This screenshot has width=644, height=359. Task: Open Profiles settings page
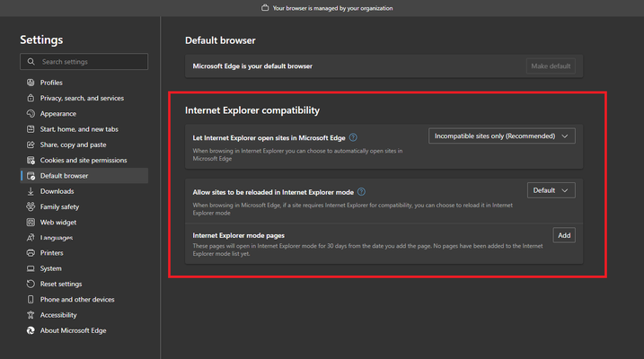pyautogui.click(x=84, y=83)
